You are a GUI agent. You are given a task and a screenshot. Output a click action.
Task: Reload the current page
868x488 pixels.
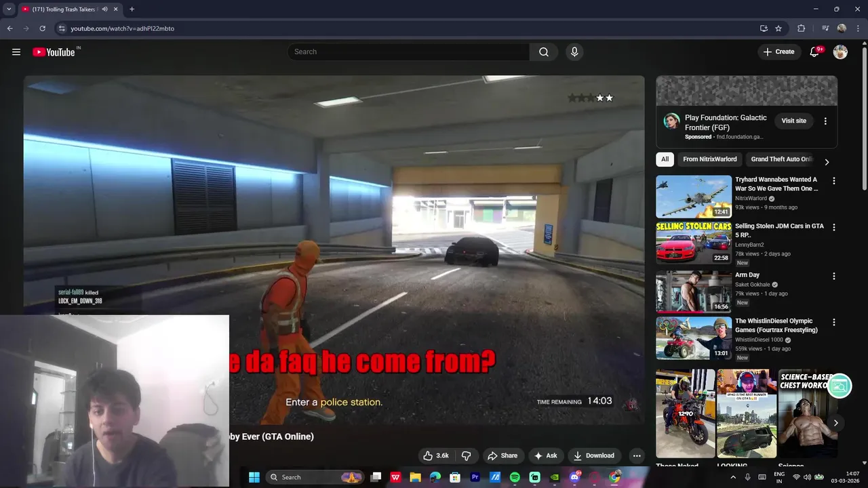point(42,28)
